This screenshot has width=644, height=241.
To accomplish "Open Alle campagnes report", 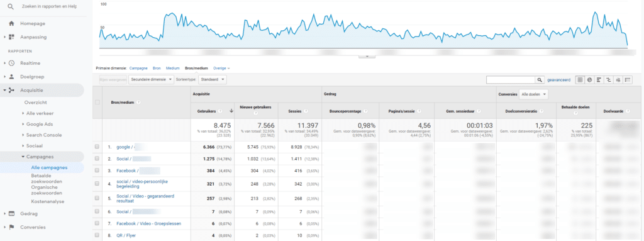I will coord(49,167).
